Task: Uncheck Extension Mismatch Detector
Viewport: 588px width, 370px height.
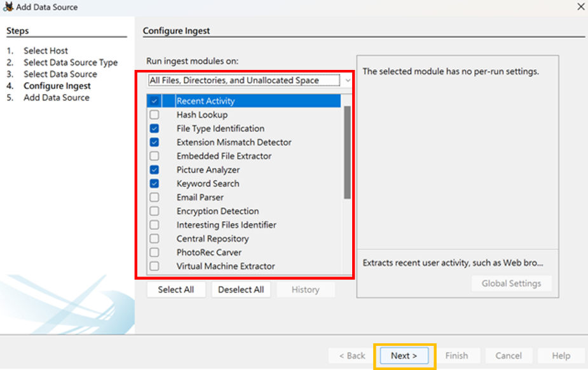Action: pyautogui.click(x=154, y=142)
